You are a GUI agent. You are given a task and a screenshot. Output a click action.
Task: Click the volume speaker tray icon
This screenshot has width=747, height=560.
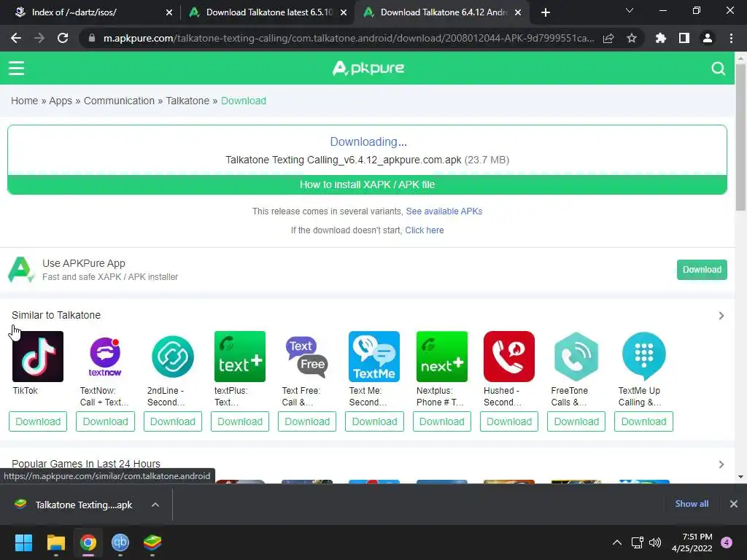click(655, 542)
